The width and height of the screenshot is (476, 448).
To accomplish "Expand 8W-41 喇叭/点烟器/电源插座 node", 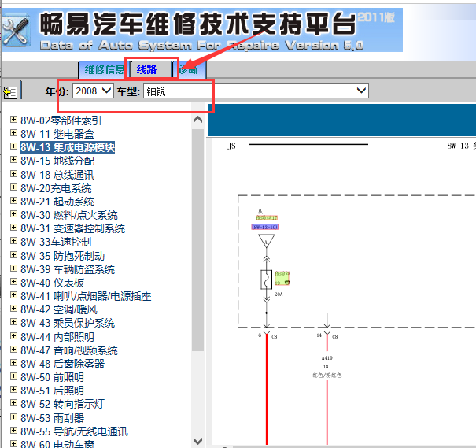I will 13,295.
